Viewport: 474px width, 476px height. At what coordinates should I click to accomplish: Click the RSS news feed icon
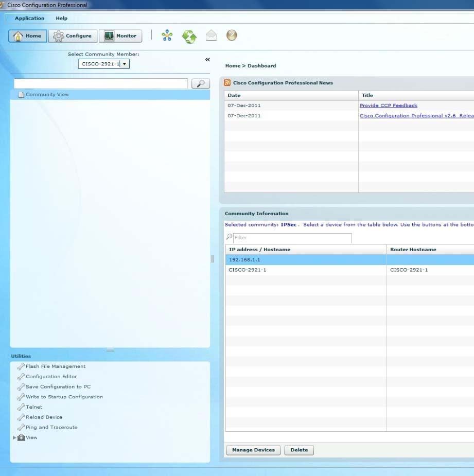click(227, 82)
